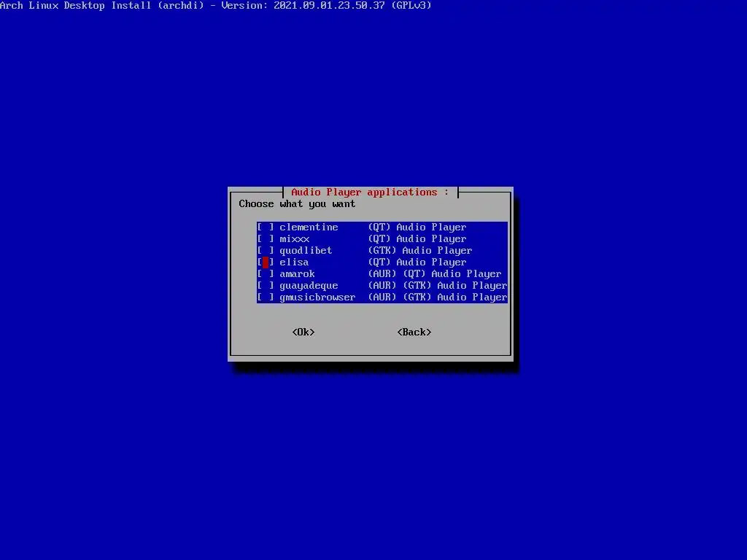Click quodlibet's (GTK) Audio Player description
This screenshot has height=560, width=747.
coord(420,251)
